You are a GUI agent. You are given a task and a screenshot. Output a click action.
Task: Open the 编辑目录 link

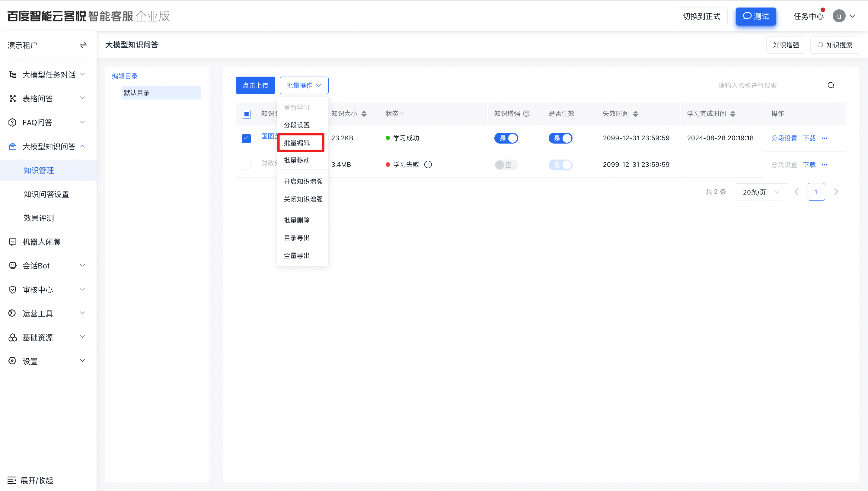125,76
